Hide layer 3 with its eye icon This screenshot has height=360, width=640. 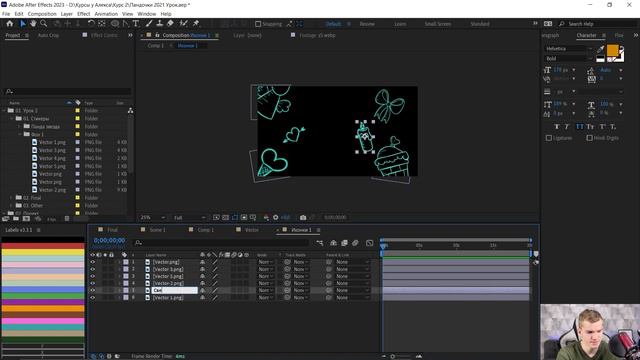pos(93,276)
